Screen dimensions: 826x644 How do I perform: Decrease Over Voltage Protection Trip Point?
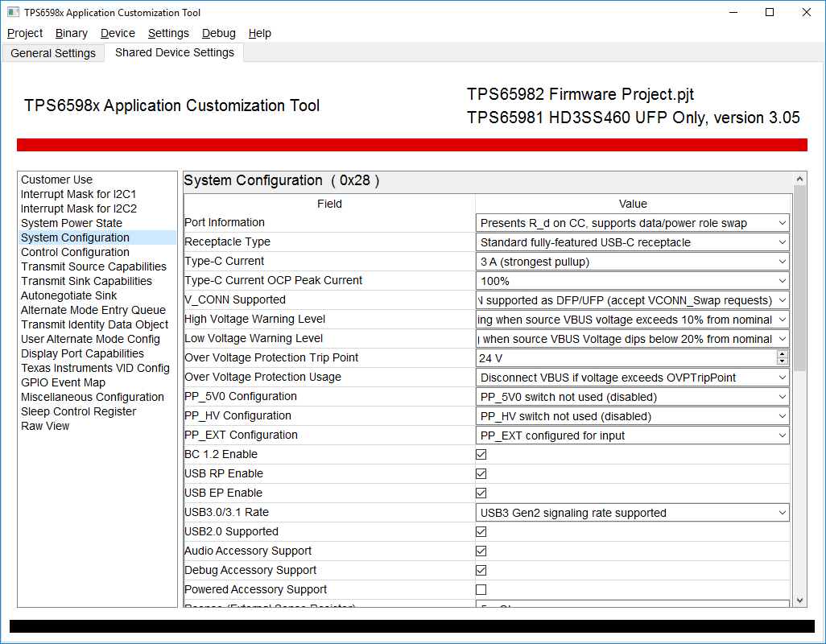[x=783, y=361]
